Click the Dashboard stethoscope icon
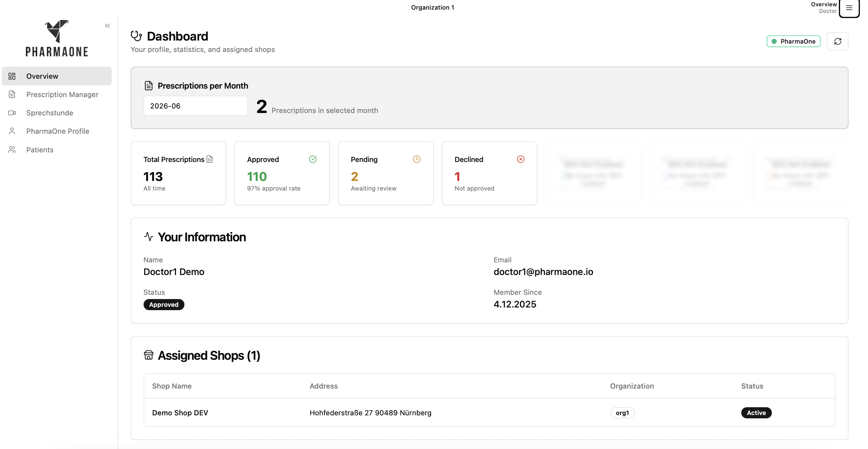The width and height of the screenshot is (868, 449). [136, 36]
